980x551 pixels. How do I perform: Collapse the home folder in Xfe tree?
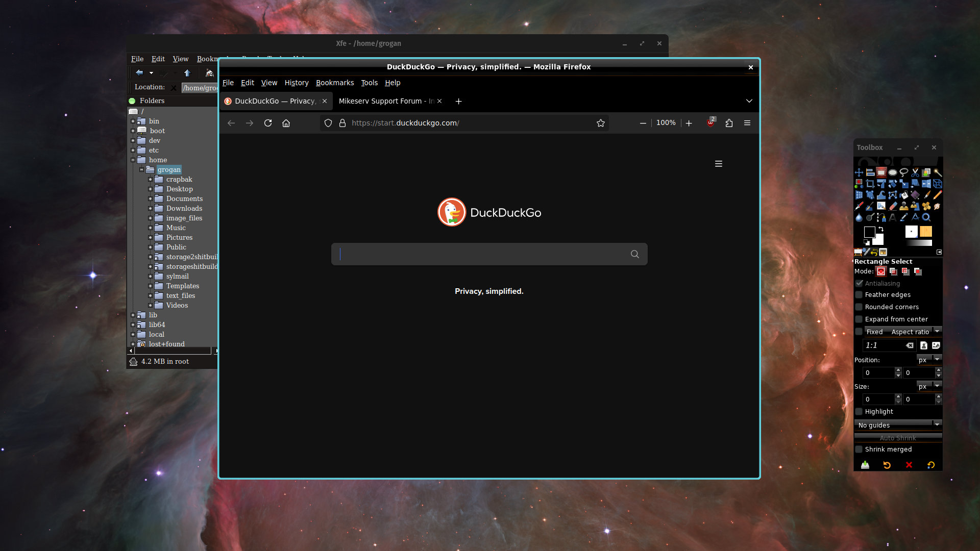(x=133, y=160)
